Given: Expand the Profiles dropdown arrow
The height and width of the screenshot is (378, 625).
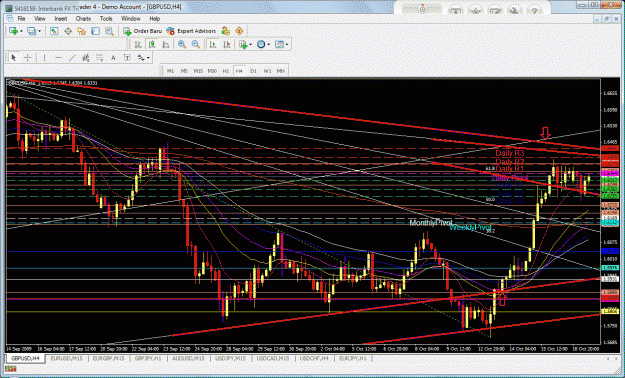Looking at the screenshot, I should click(39, 31).
